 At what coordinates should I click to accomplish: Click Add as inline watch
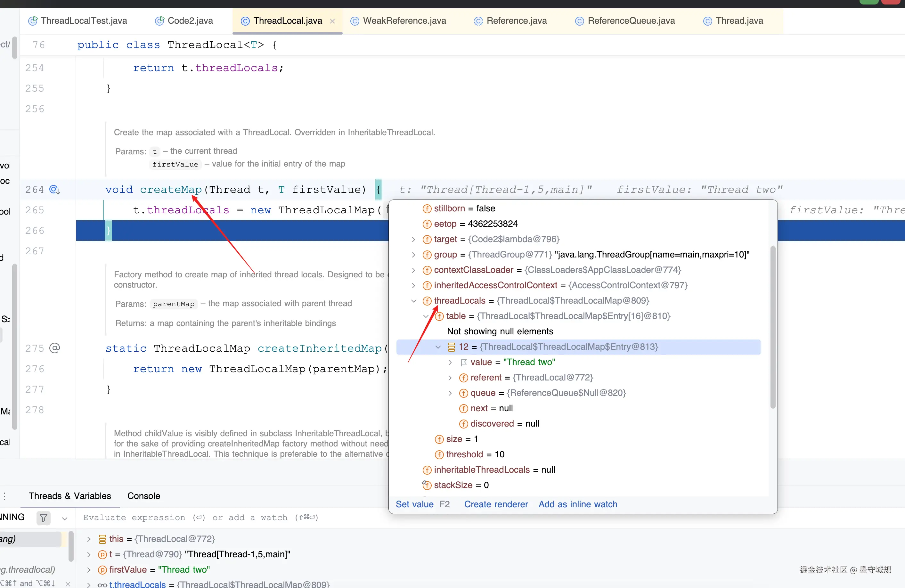578,504
